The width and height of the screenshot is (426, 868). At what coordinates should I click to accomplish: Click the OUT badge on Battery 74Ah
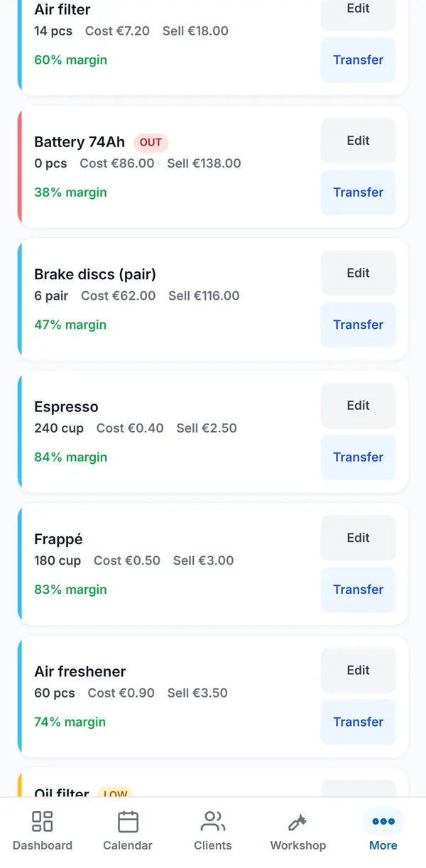pyautogui.click(x=151, y=142)
